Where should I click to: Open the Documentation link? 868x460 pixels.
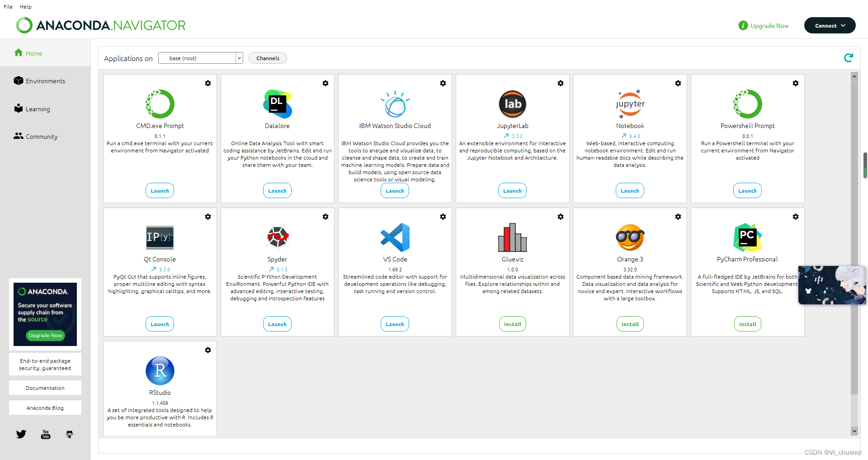point(45,388)
